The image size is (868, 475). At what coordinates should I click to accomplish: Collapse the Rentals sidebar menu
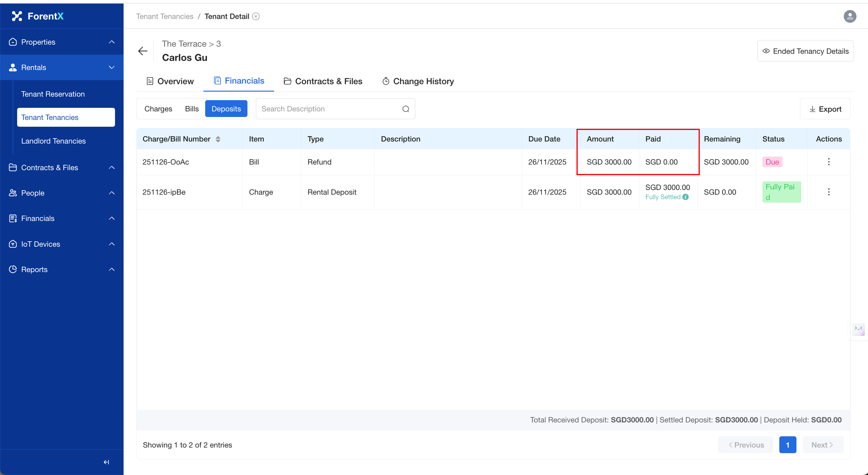coord(62,68)
